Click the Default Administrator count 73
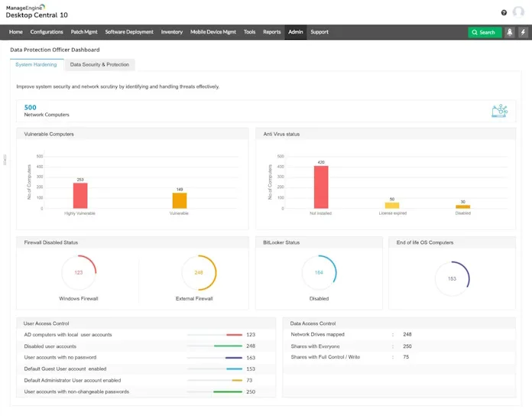The image size is (532, 416). pyautogui.click(x=249, y=380)
